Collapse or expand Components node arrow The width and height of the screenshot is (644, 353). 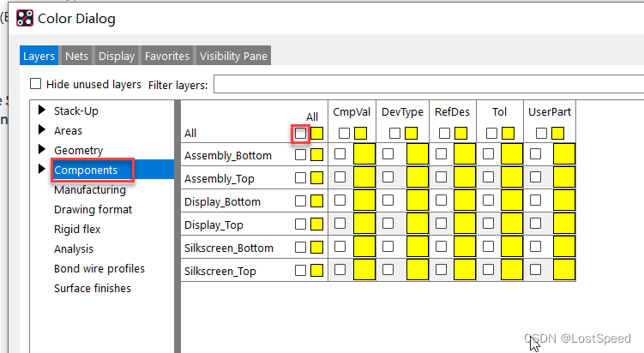tap(42, 171)
